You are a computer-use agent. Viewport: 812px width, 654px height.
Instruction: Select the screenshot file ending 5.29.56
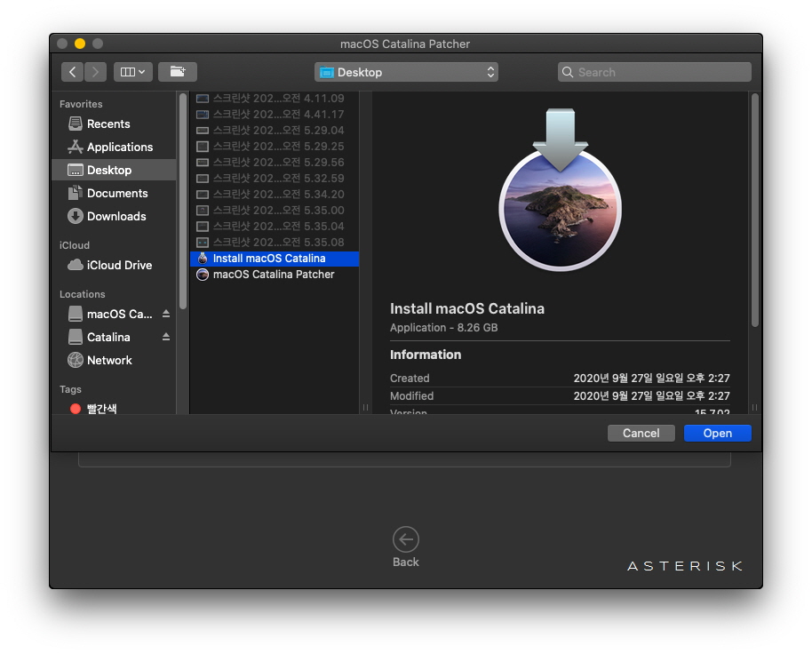(275, 162)
